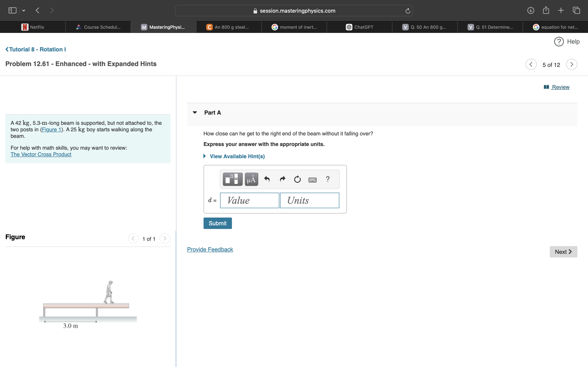Reset the answer using the circular reset icon
588x367 pixels.
297,179
